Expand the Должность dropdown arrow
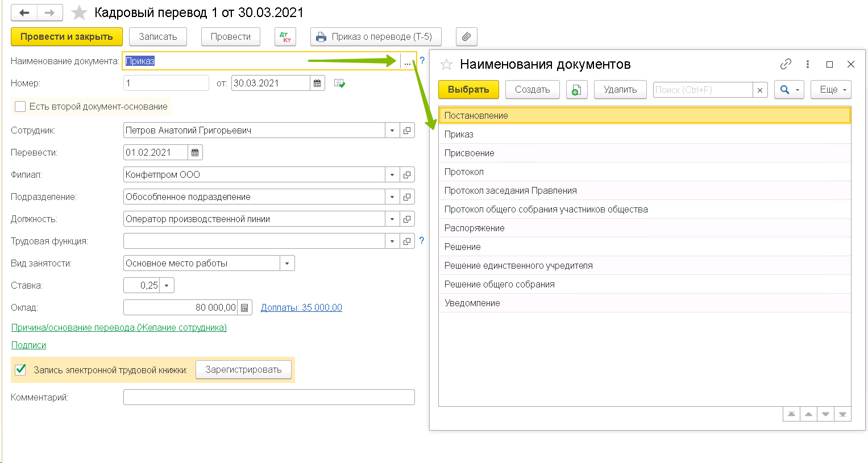The height and width of the screenshot is (463, 868). click(x=392, y=219)
